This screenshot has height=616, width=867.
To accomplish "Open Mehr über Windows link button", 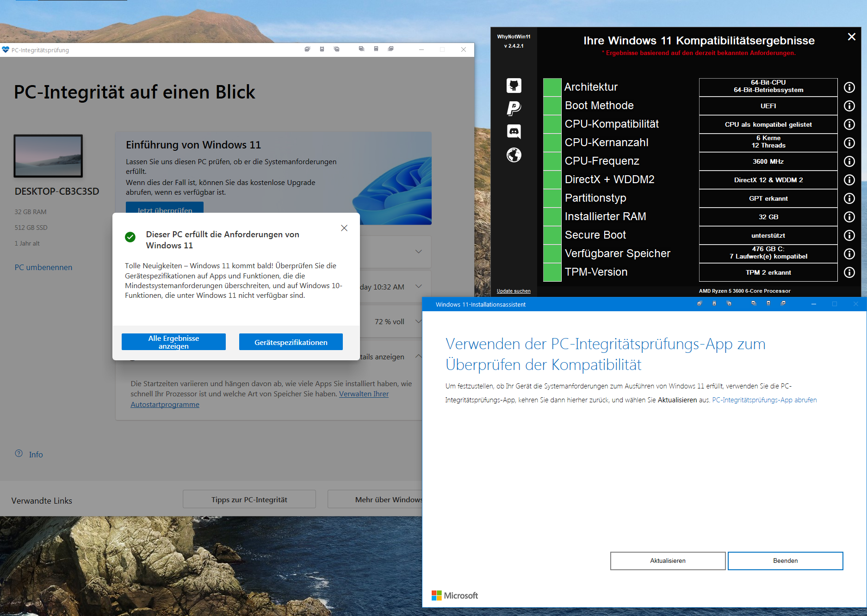I will (x=375, y=499).
